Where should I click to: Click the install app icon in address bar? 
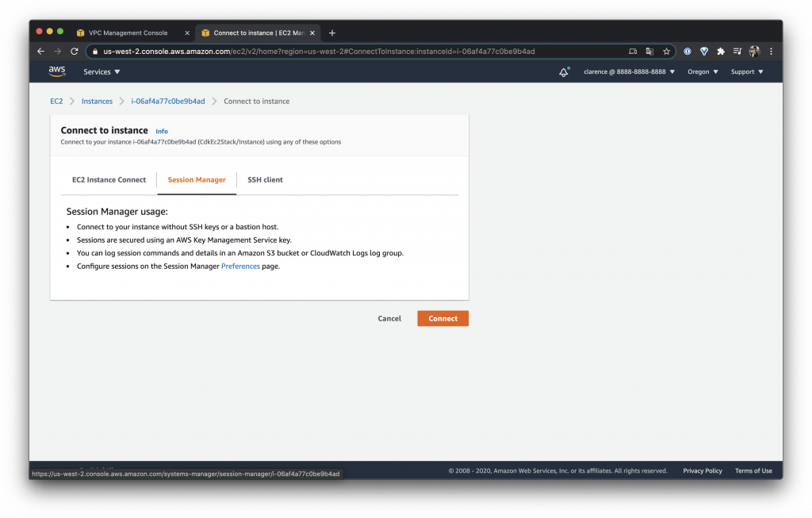click(633, 52)
